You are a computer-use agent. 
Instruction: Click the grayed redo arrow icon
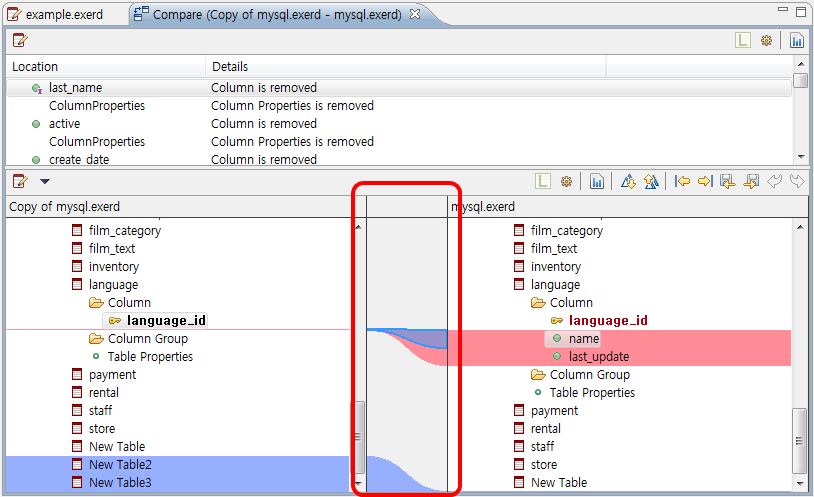797,181
